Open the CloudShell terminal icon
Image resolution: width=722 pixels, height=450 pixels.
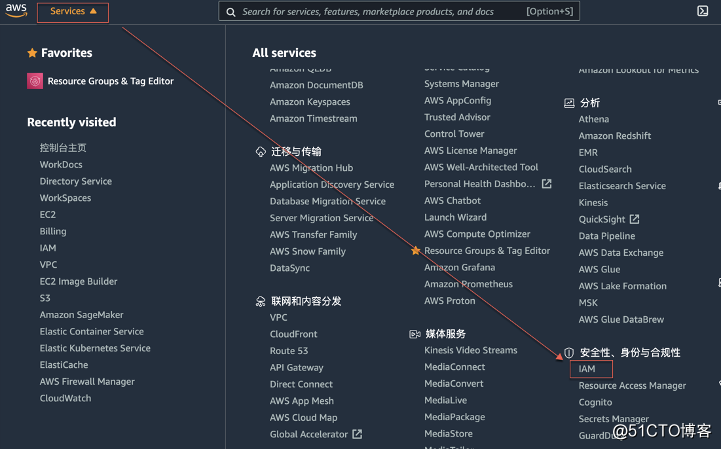(702, 11)
